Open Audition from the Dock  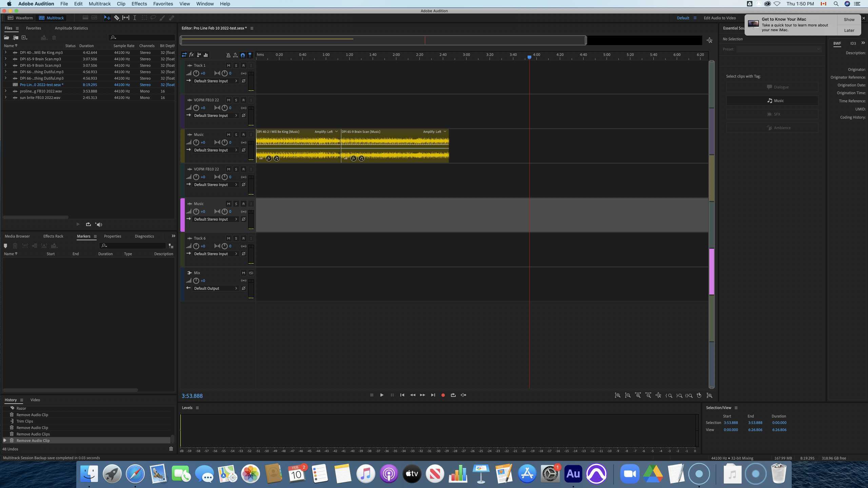[x=573, y=473]
